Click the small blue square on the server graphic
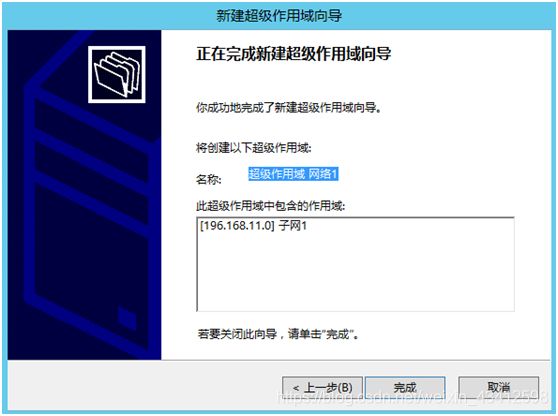The width and height of the screenshot is (558, 416). pos(126,315)
